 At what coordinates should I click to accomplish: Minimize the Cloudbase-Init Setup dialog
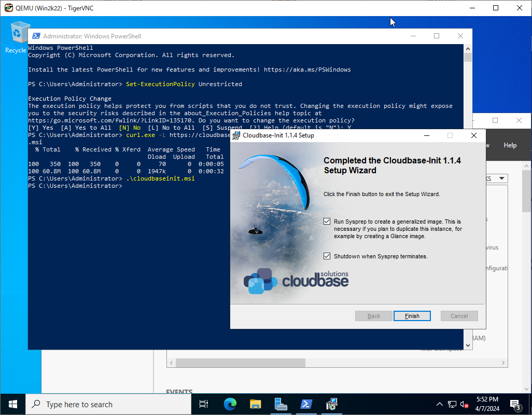(x=427, y=135)
